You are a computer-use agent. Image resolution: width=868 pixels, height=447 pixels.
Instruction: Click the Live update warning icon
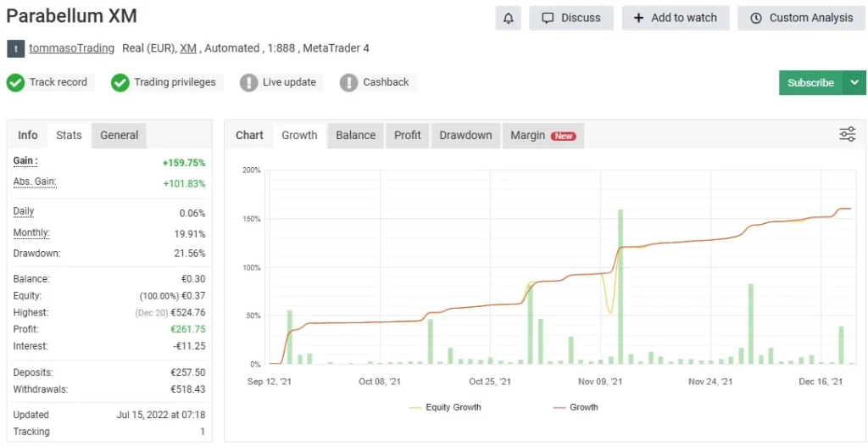coord(248,82)
